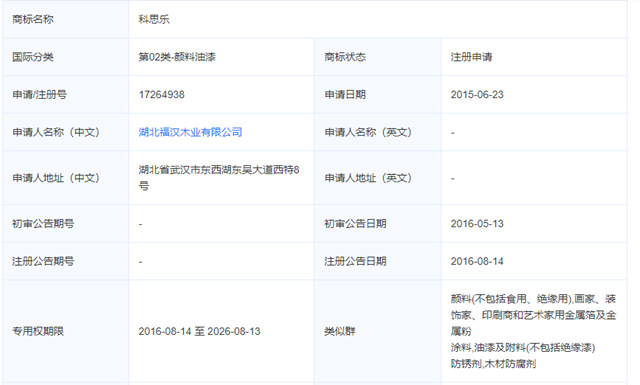Select preliminary announcement date 2016-05-13
This screenshot has height=385, width=640.
(x=477, y=224)
